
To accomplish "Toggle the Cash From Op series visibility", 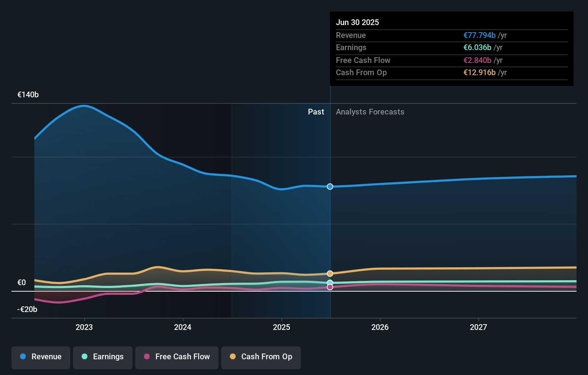I will (x=261, y=357).
